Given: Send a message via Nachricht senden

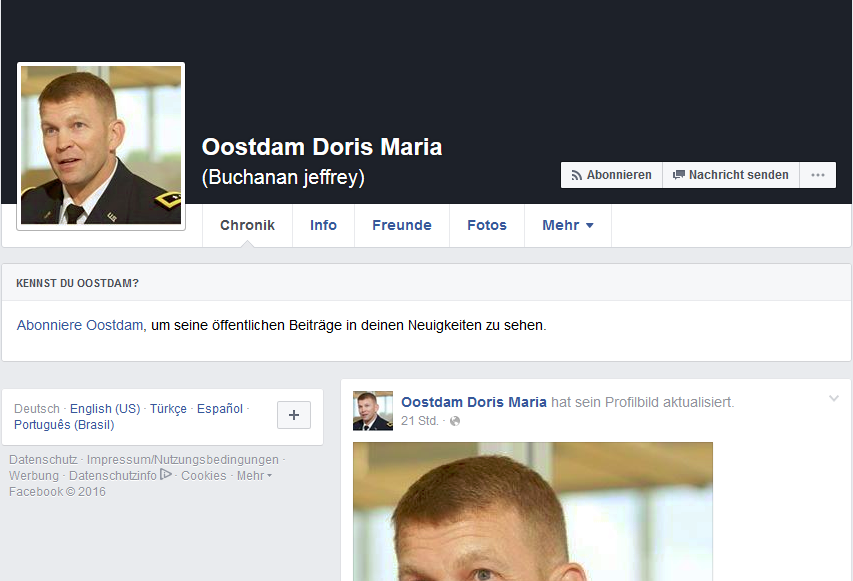Looking at the screenshot, I should [731, 175].
